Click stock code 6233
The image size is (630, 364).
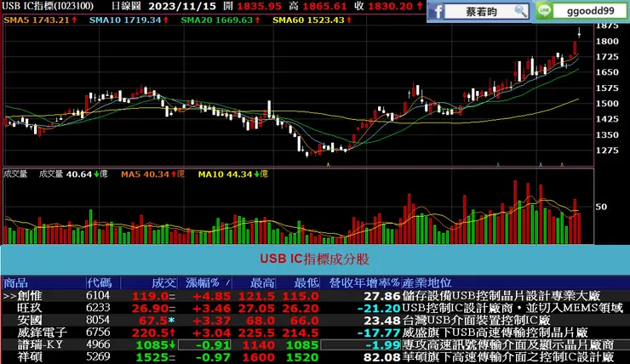point(98,308)
